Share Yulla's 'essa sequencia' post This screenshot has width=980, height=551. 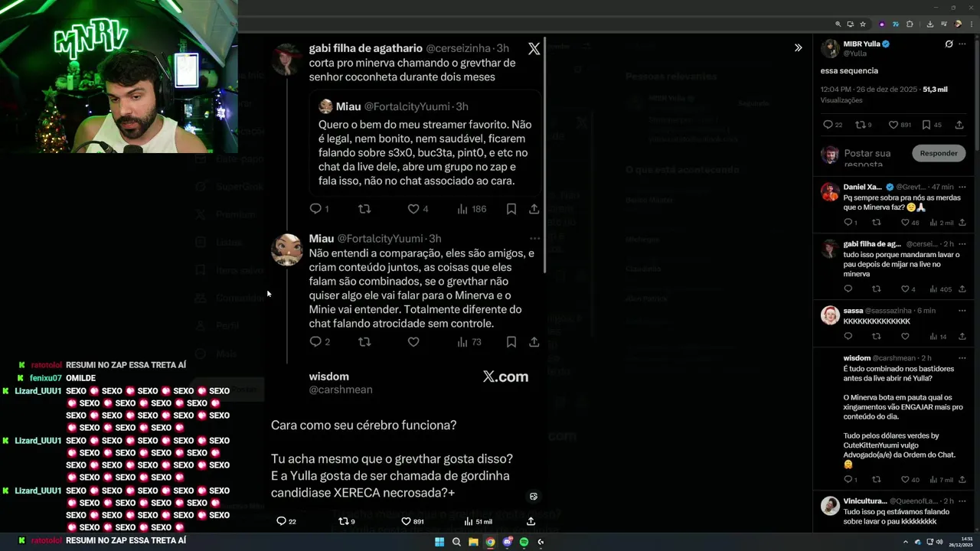959,125
